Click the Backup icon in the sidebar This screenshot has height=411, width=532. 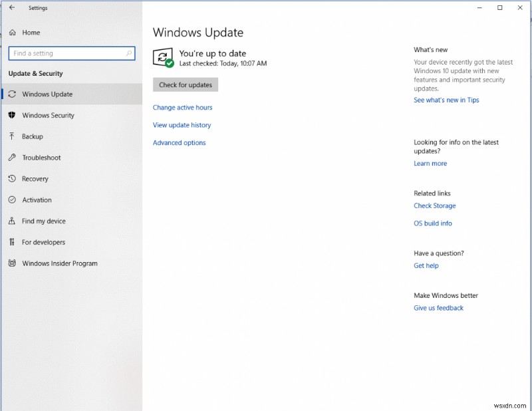click(x=12, y=136)
